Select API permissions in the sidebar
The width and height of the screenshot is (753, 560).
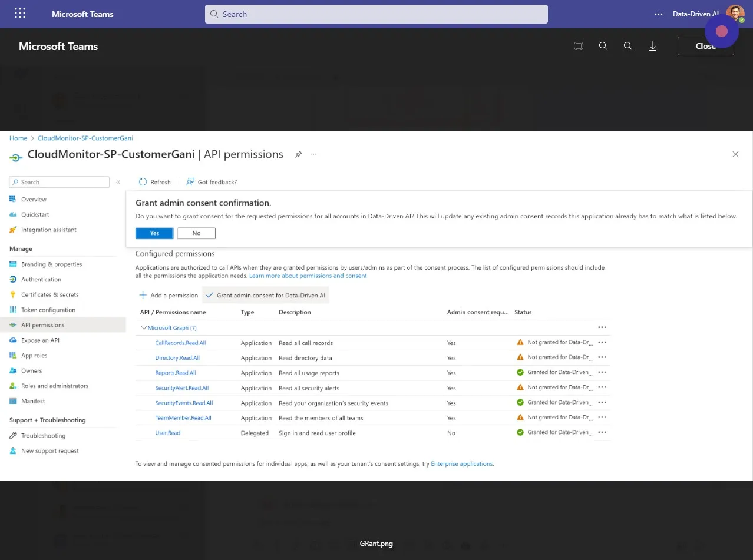(x=63, y=325)
